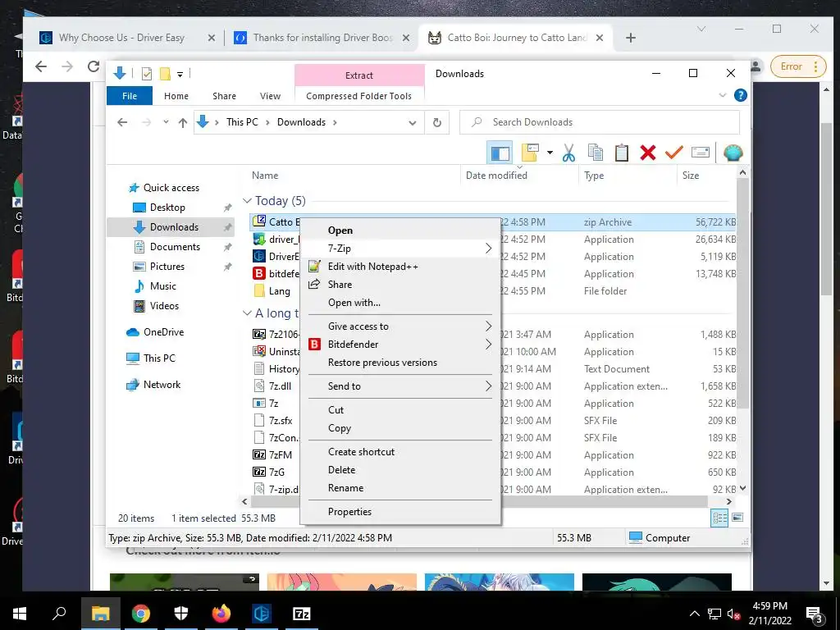Image resolution: width=840 pixels, height=630 pixels.
Task: Open a new Chrome tab with the plus button
Action: coord(631,38)
